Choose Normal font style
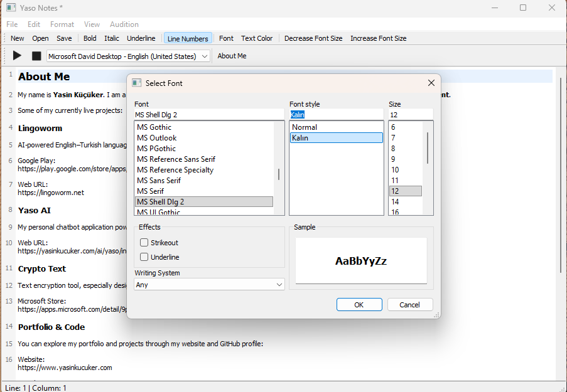The width and height of the screenshot is (567, 392). [x=305, y=127]
